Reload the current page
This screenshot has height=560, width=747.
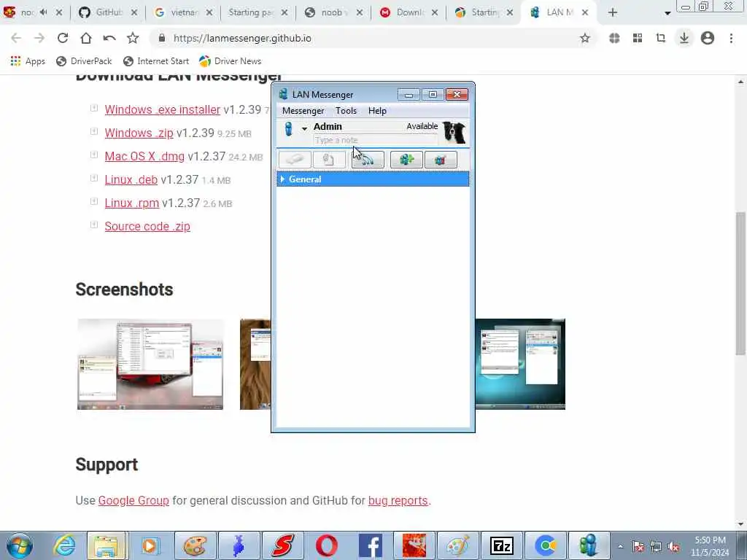pyautogui.click(x=63, y=38)
